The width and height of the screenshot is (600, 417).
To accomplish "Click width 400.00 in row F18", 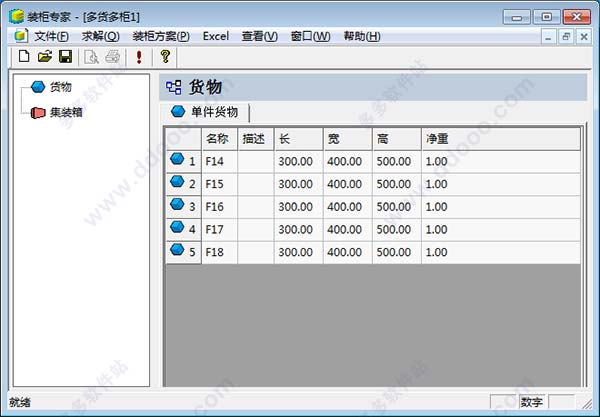I will pos(347,252).
